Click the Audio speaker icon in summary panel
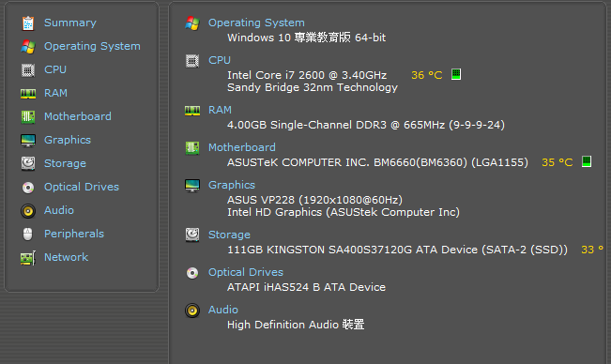The image size is (611, 364). click(192, 311)
